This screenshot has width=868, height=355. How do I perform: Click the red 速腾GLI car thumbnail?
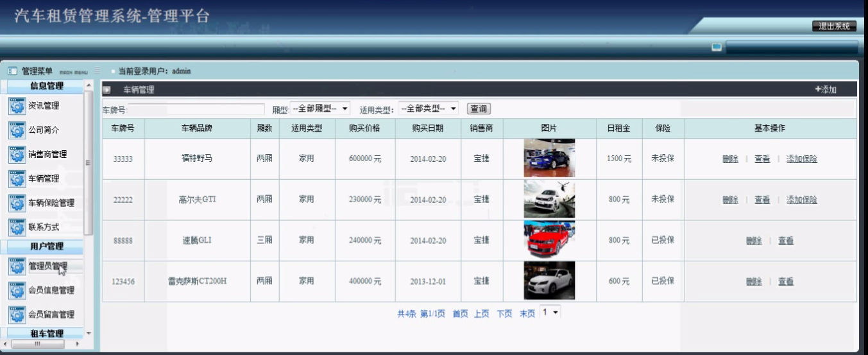point(549,240)
